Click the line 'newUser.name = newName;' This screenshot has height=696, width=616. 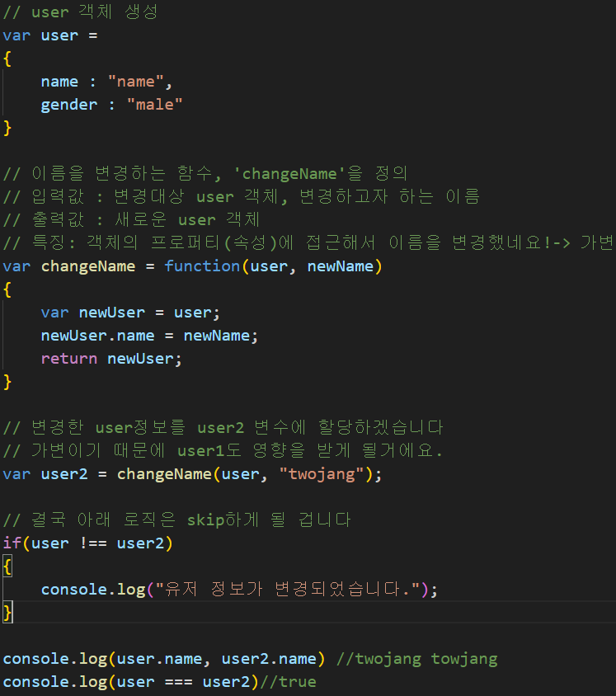(x=149, y=335)
